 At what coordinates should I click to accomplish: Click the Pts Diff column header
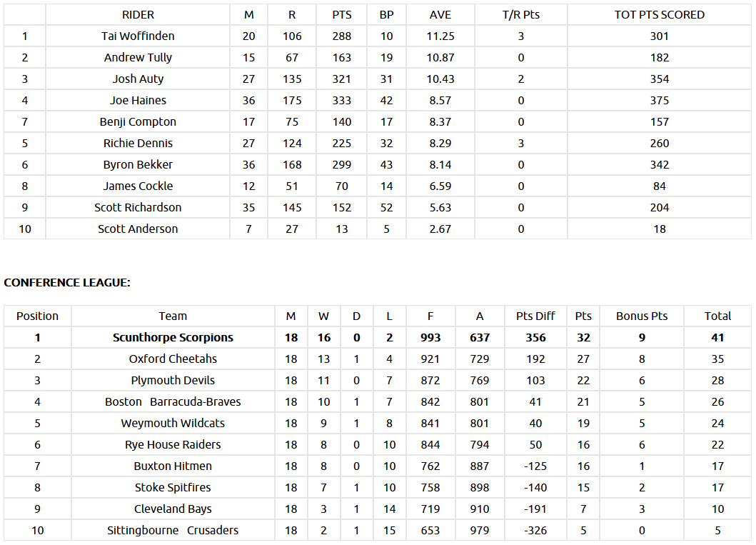(x=535, y=316)
